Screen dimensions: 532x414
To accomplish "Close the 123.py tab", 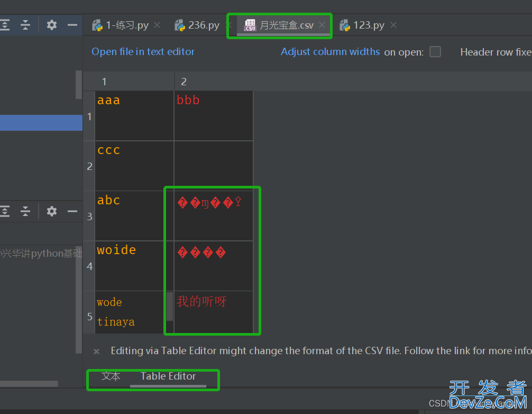I will (393, 25).
